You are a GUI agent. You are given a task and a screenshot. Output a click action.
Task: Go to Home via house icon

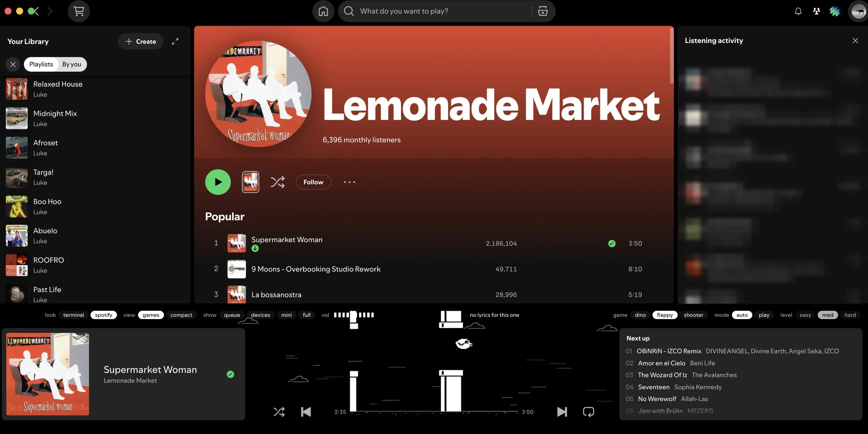coord(323,11)
